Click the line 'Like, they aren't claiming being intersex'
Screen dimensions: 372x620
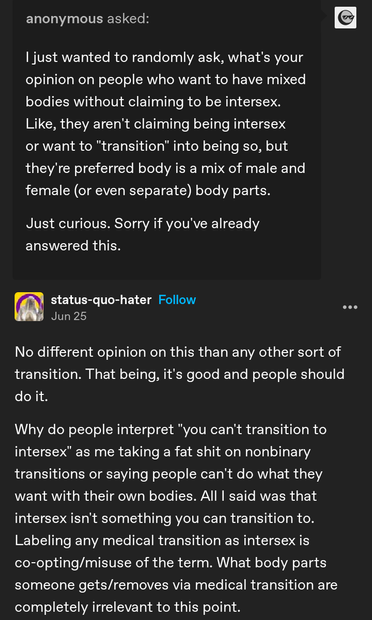click(x=155, y=124)
